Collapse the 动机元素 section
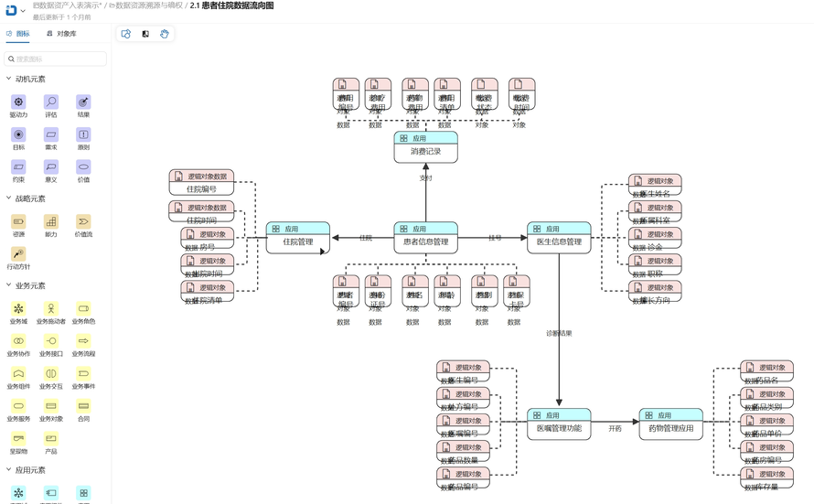The height and width of the screenshot is (504, 814). (9, 80)
